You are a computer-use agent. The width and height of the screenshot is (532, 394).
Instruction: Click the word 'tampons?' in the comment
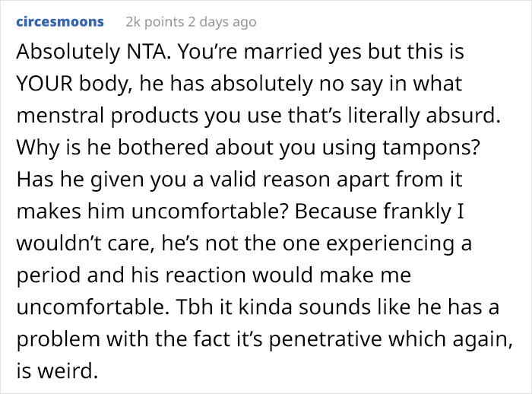431,148
